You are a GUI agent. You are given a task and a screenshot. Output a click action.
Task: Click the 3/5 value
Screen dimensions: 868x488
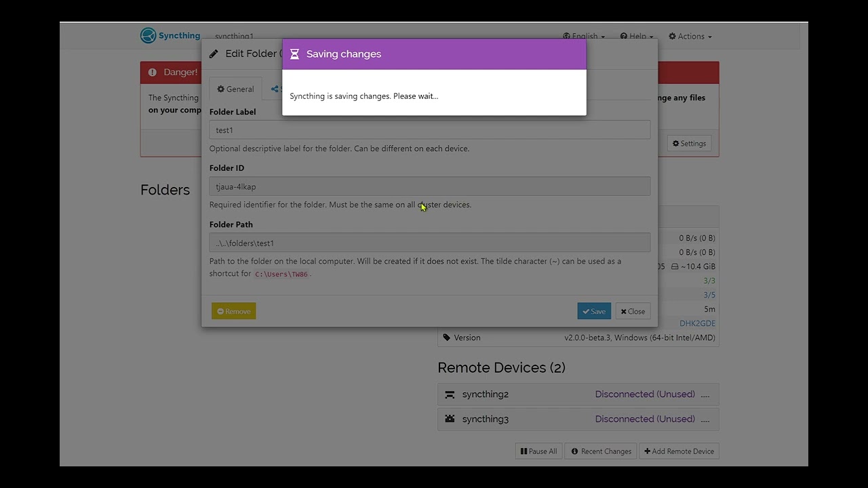point(709,295)
